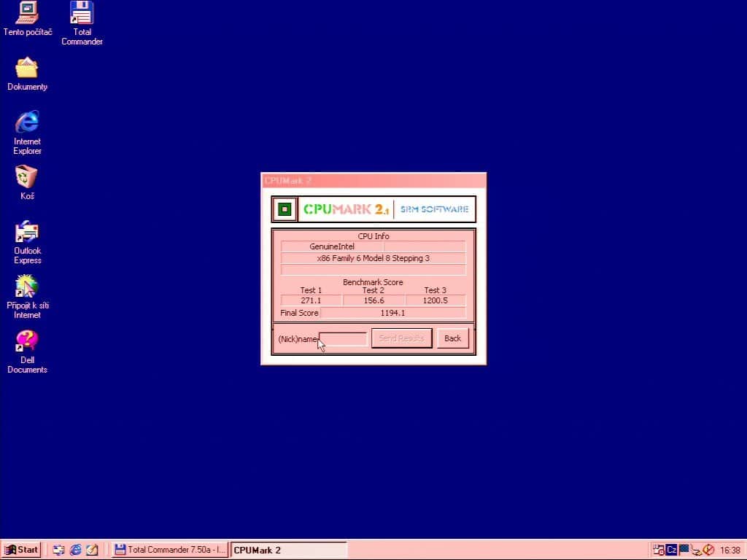Launch Internet Explorer from quick launch
Image resolution: width=747 pixels, height=560 pixels.
75,550
